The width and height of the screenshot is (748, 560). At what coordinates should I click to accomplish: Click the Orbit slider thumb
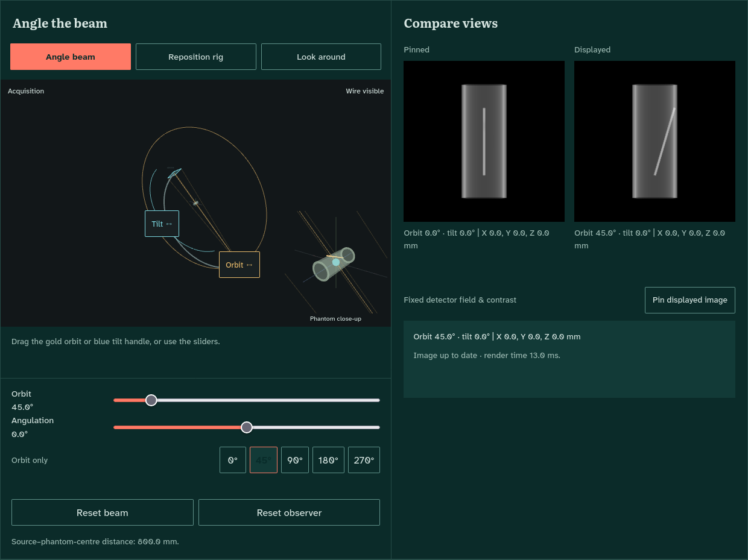pos(151,400)
